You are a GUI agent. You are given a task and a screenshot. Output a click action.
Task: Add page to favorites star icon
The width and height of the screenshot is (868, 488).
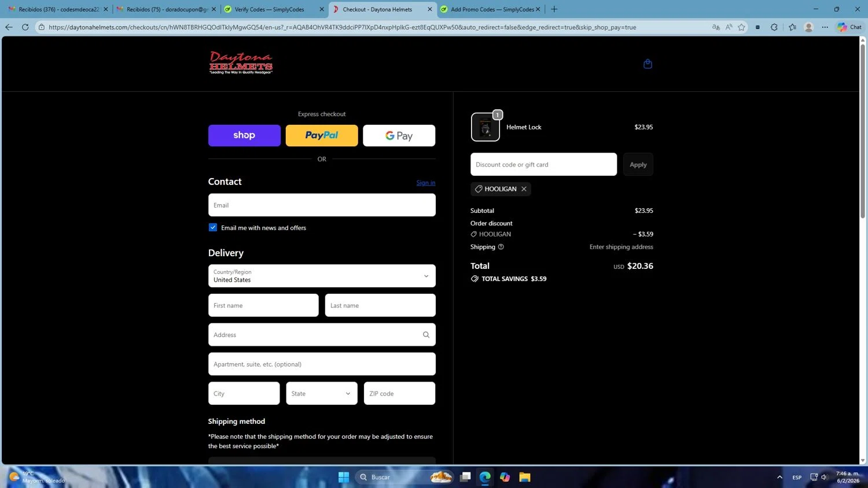click(x=741, y=27)
